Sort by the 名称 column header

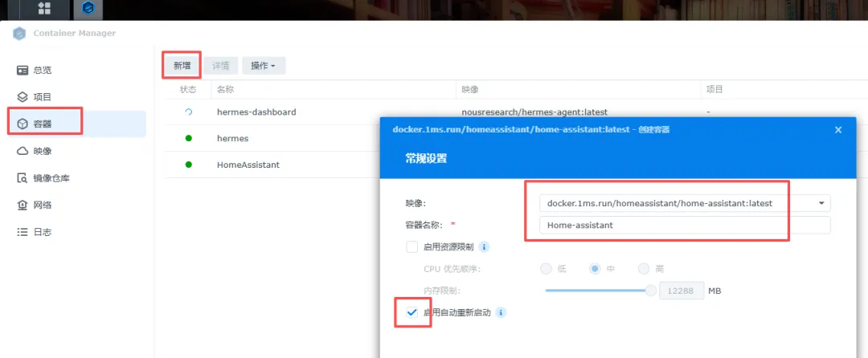[x=334, y=89]
